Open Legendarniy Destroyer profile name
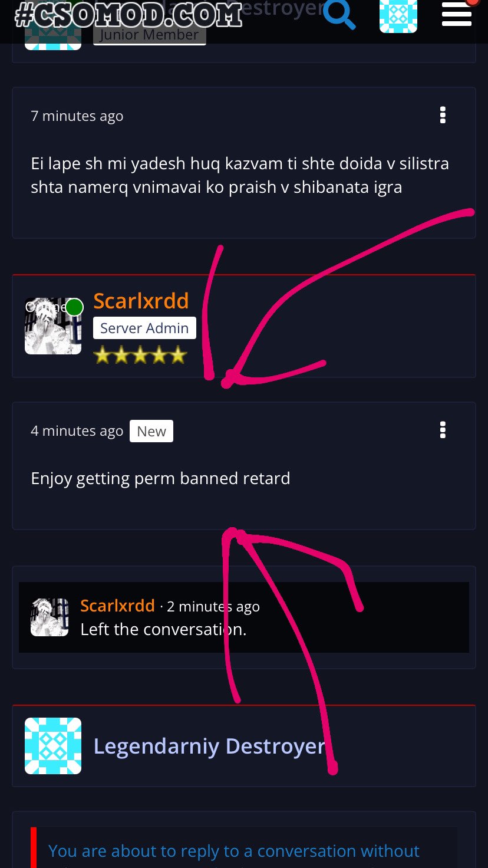Screen dimensions: 488x868 click(x=209, y=747)
